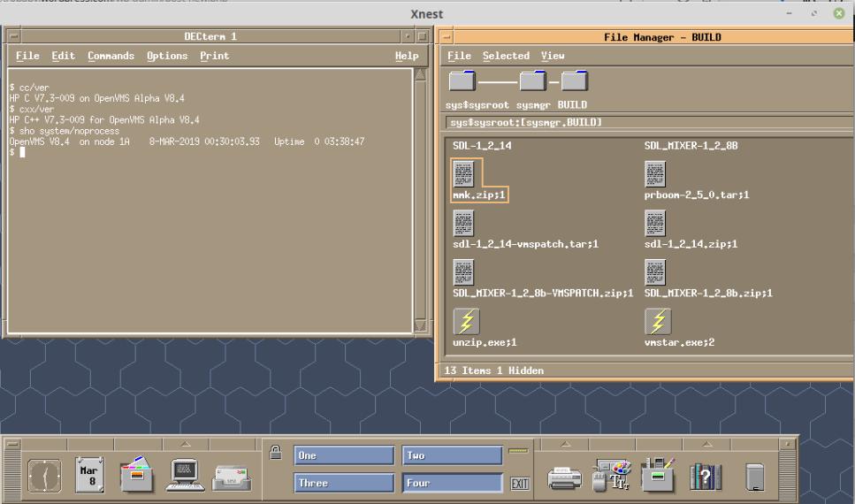
Task: Expand subpanel arrow above terminal icon
Action: (x=184, y=443)
